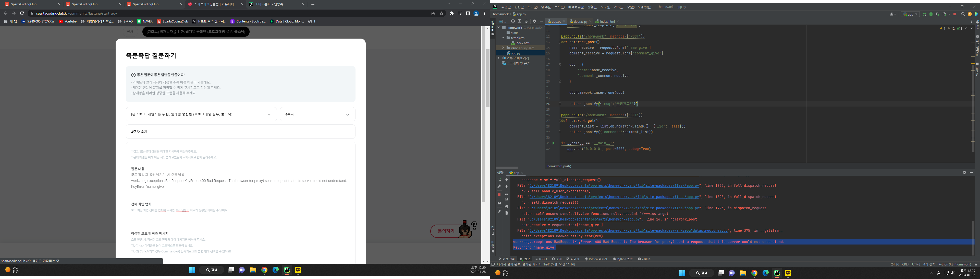Click the course filter pill above the question form
This screenshot has height=279, width=980.
(x=196, y=32)
